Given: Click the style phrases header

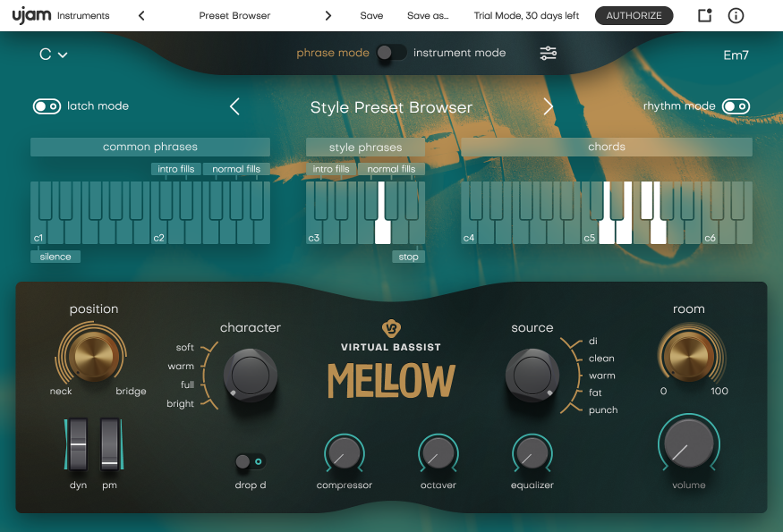Looking at the screenshot, I should [x=365, y=148].
